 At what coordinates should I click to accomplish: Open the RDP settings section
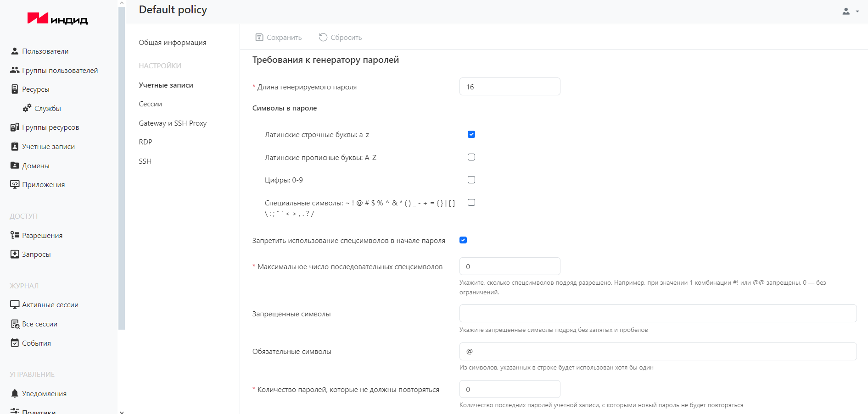pyautogui.click(x=146, y=142)
